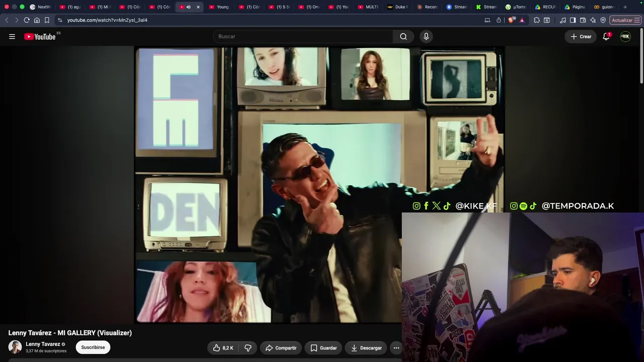Open the YouTube guide hamburger menu
Viewport: 644px width, 362px height.
coord(12,36)
